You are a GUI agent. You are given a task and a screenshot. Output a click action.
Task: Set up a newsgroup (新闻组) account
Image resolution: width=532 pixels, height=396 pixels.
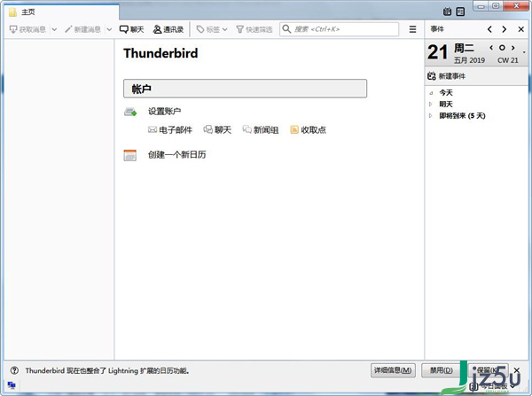tap(260, 130)
